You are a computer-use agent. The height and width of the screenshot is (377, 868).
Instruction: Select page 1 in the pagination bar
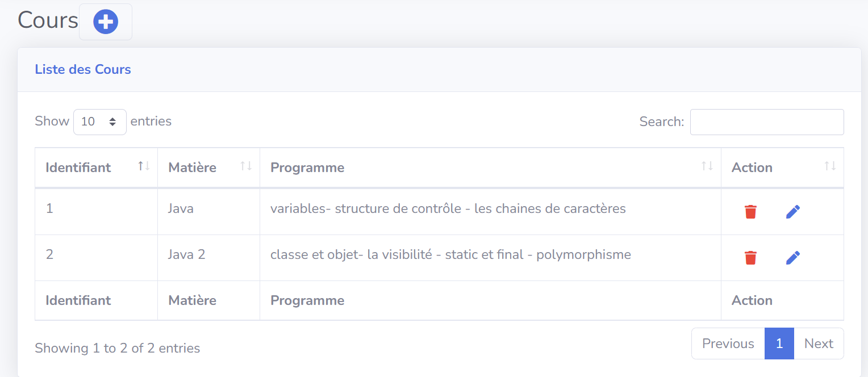pyautogui.click(x=779, y=344)
